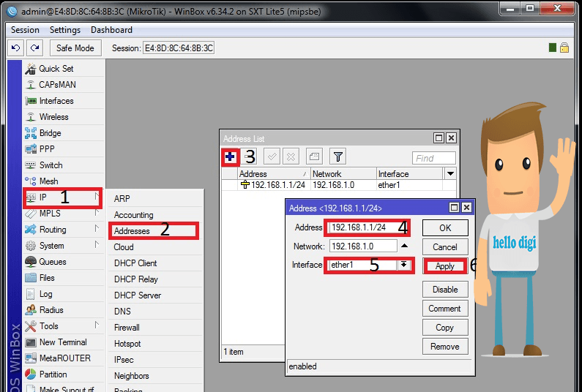Select Cloud in IP submenu

pyautogui.click(x=155, y=247)
